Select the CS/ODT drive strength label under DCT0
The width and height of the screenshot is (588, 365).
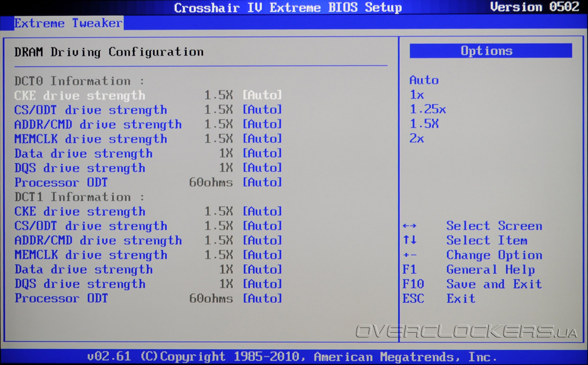(91, 110)
